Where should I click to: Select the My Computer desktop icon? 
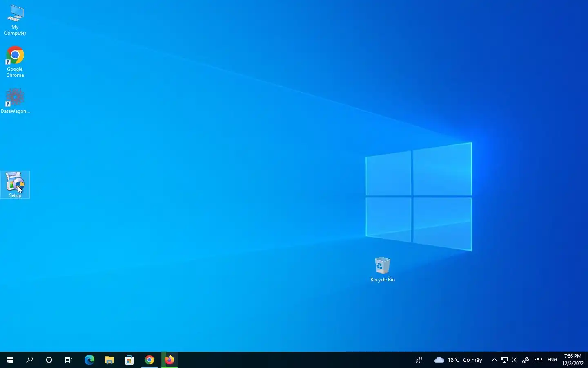pos(15,20)
